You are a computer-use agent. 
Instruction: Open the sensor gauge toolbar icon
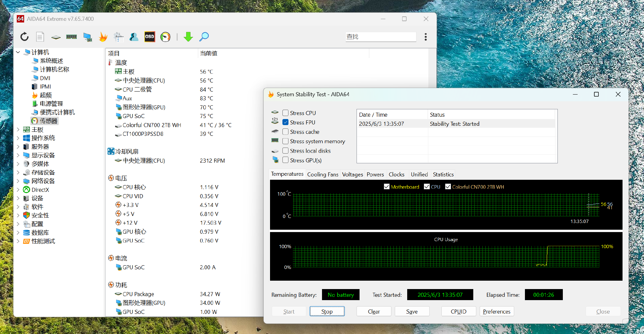coord(165,37)
